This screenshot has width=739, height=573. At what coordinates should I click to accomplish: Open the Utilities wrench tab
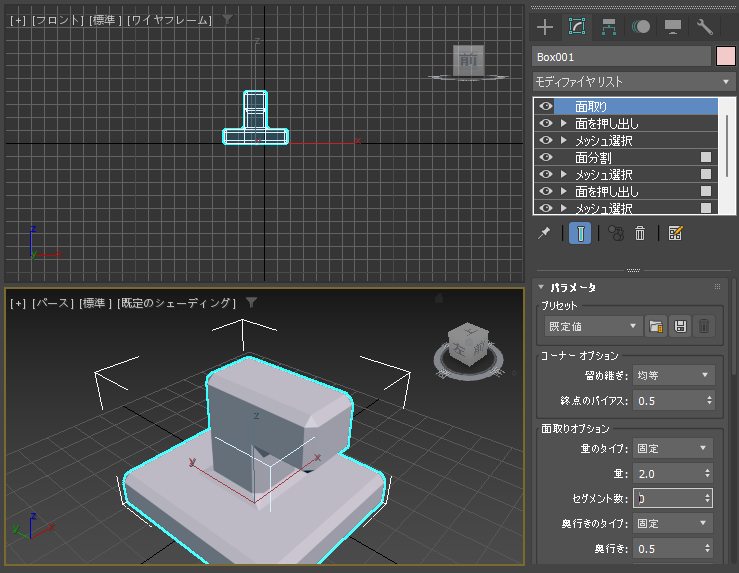[x=705, y=27]
